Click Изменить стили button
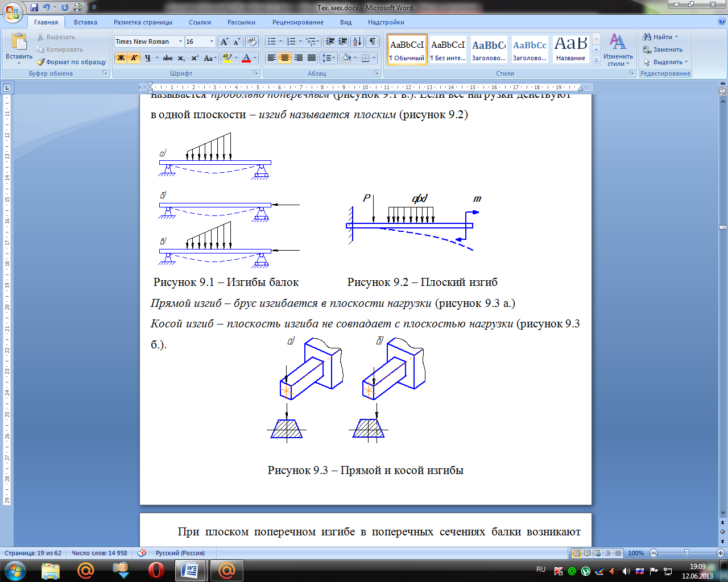Screen dimensions: 728x582 pos(618,49)
